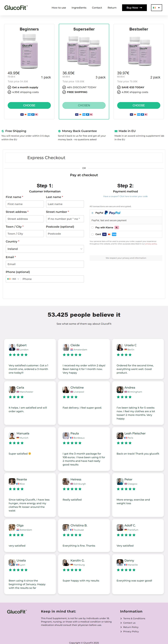Expand the Country dropdown showing Ireland
This screenshot has height=644, width=168.
coord(45,249)
